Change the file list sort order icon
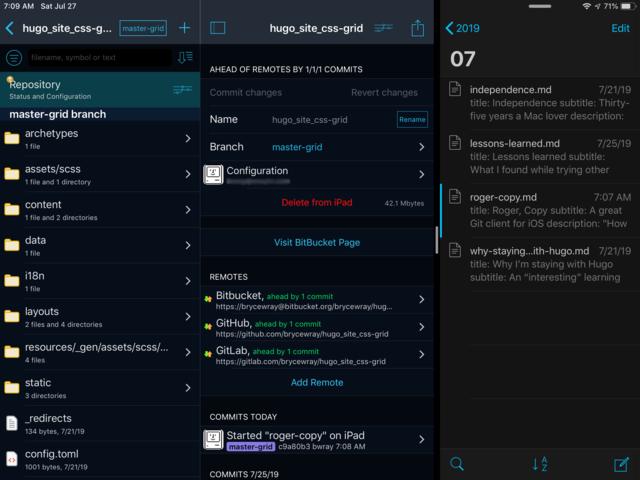Viewport: 640px width, 480px height. click(x=185, y=58)
